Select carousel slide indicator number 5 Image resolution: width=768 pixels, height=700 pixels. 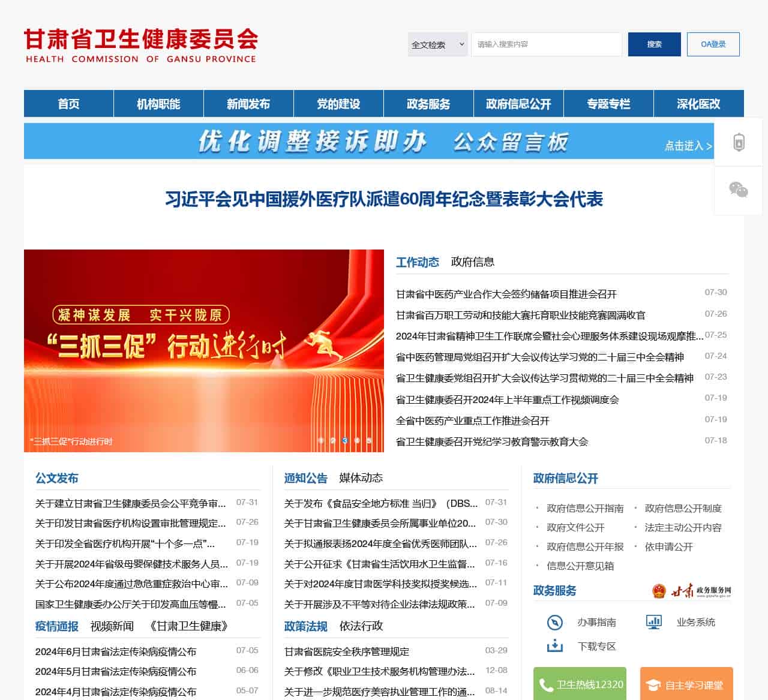(369, 440)
